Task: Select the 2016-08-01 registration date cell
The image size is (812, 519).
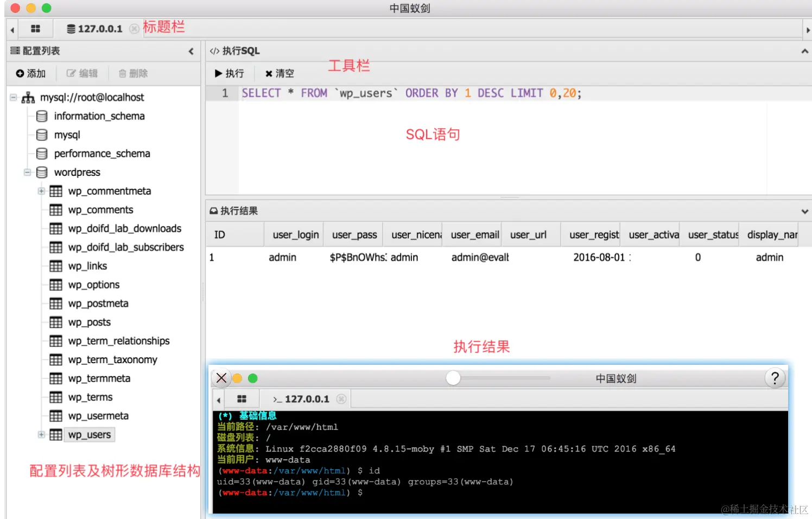Action: coord(602,257)
